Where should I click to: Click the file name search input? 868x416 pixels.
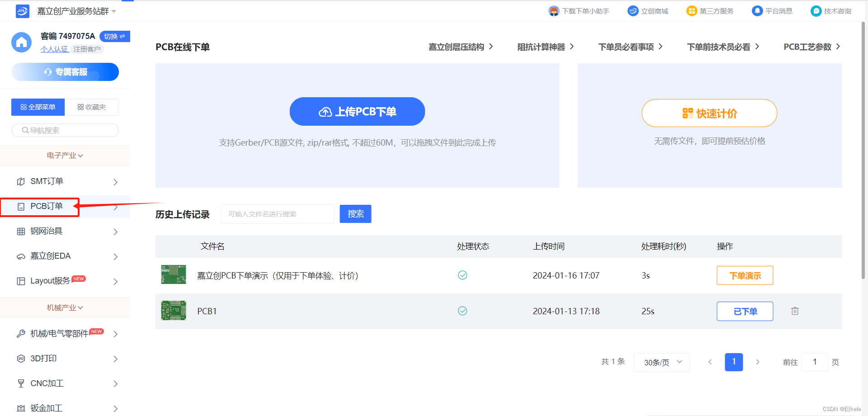278,214
